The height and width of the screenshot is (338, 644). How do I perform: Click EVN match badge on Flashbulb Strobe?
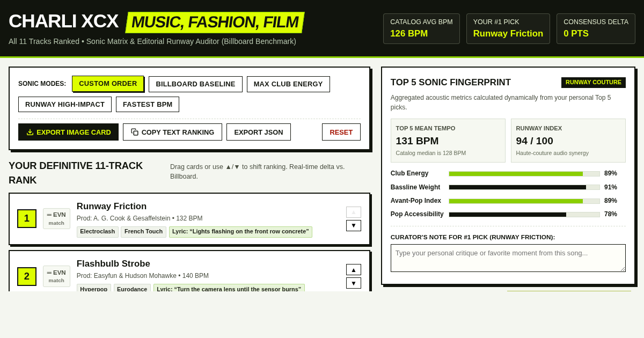point(56,276)
